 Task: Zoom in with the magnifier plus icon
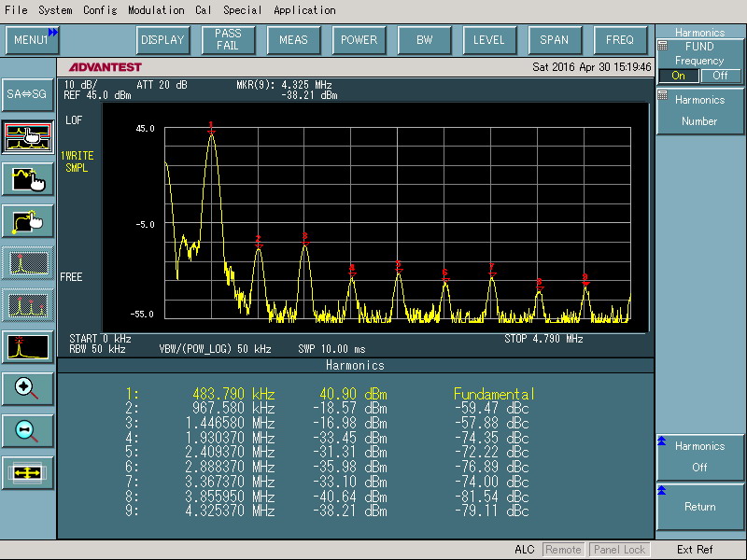(x=27, y=389)
